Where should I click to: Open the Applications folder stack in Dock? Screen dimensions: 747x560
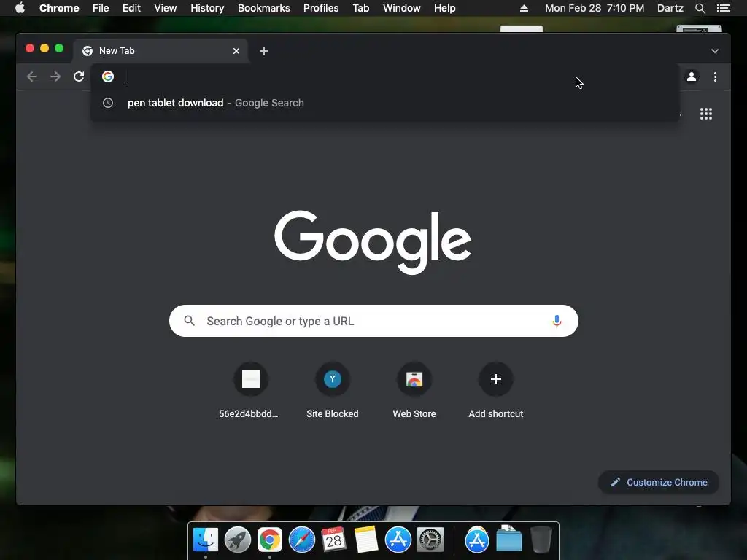[x=477, y=540]
